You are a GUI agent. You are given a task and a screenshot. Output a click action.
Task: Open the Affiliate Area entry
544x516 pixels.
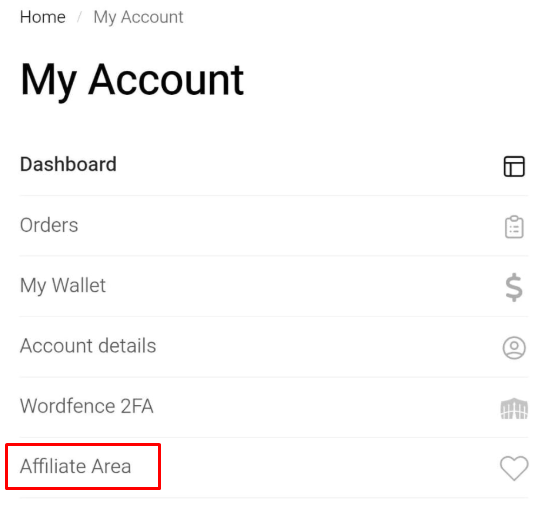pyautogui.click(x=274, y=467)
